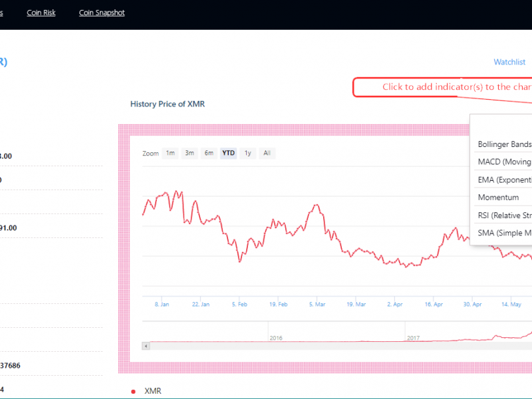Image resolution: width=532 pixels, height=399 pixels.
Task: Click the navigator scrollbar left arrow
Action: tap(146, 346)
